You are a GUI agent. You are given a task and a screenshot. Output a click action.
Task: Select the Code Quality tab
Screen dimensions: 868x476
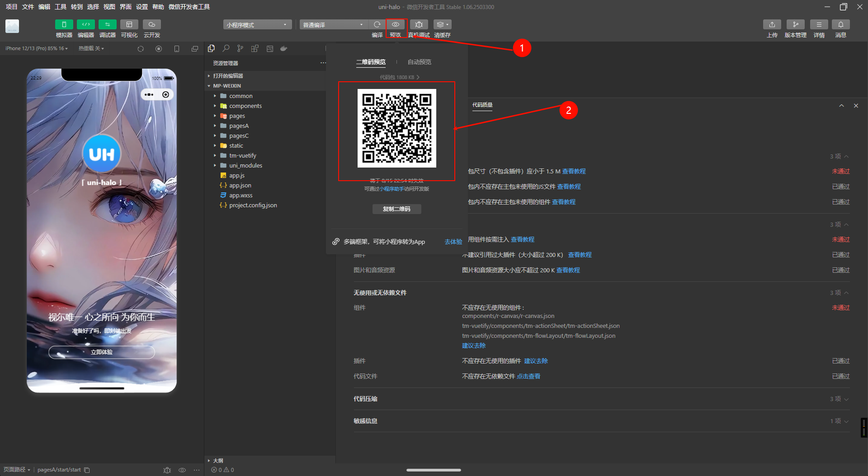click(482, 105)
